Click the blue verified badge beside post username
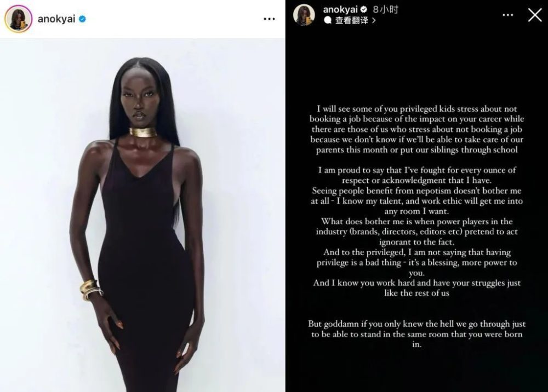The height and width of the screenshot is (392, 548). click(x=83, y=19)
